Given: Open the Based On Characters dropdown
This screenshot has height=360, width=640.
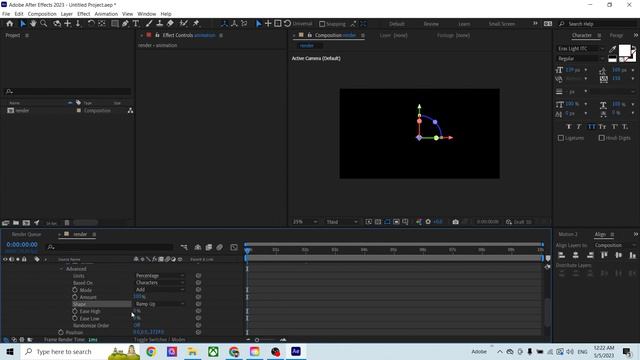Looking at the screenshot, I should 160,283.
